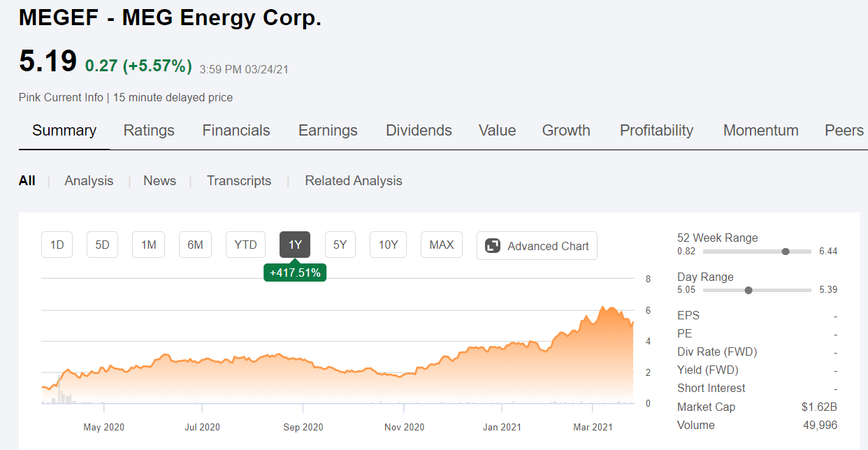Open the Ratings tab
This screenshot has height=450, width=868.
point(149,131)
